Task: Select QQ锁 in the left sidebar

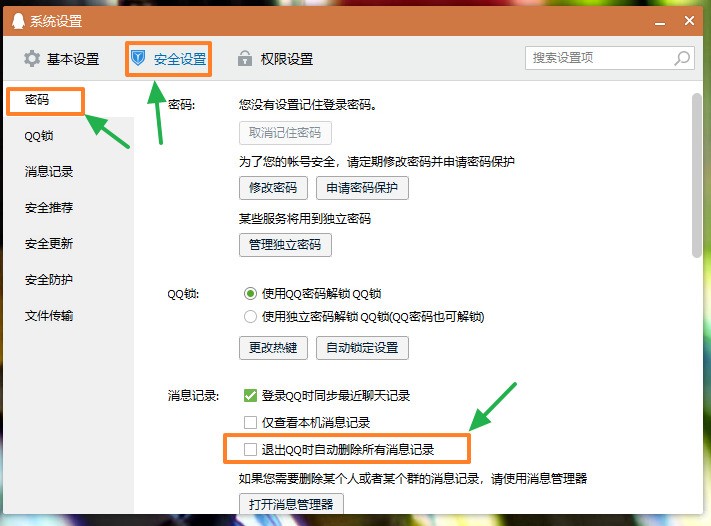Action: click(x=39, y=136)
